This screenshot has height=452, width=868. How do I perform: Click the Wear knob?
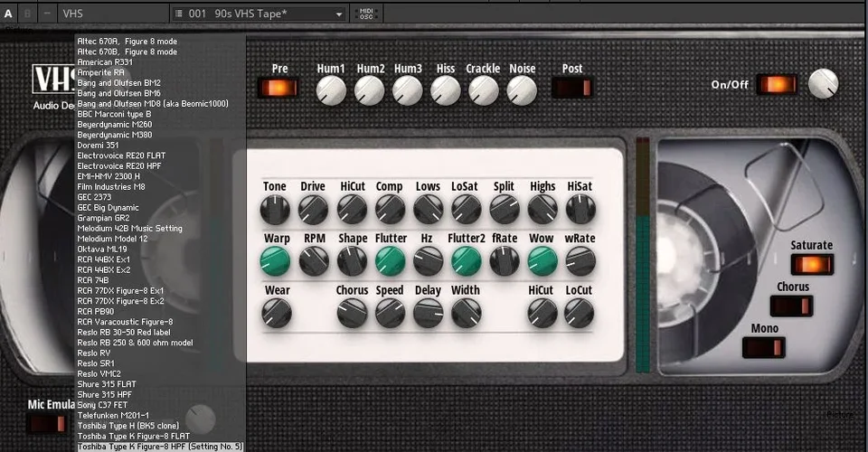coord(277,313)
